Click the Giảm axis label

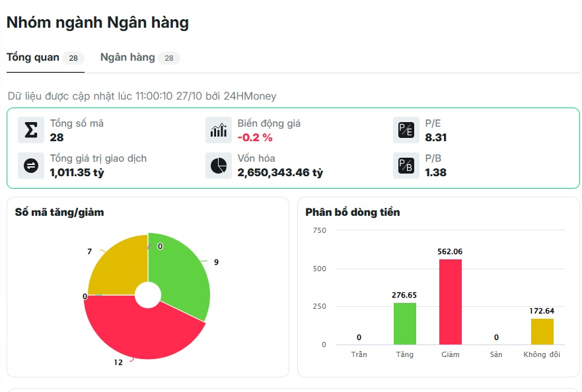pyautogui.click(x=451, y=354)
